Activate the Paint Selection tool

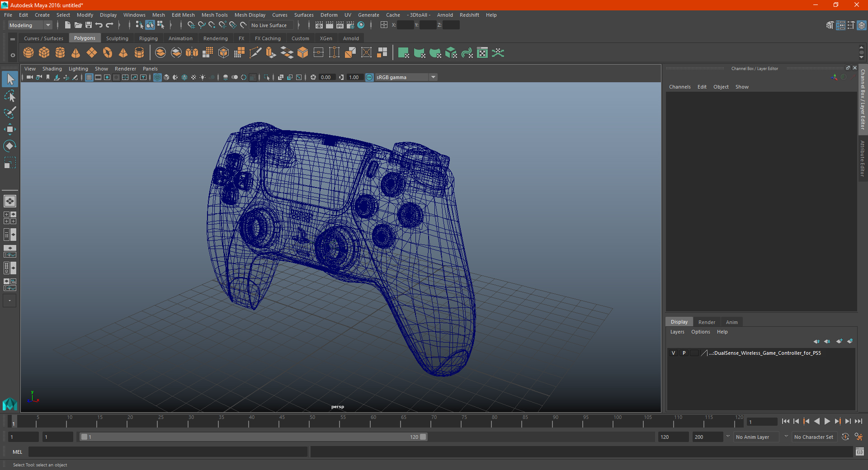click(x=10, y=113)
